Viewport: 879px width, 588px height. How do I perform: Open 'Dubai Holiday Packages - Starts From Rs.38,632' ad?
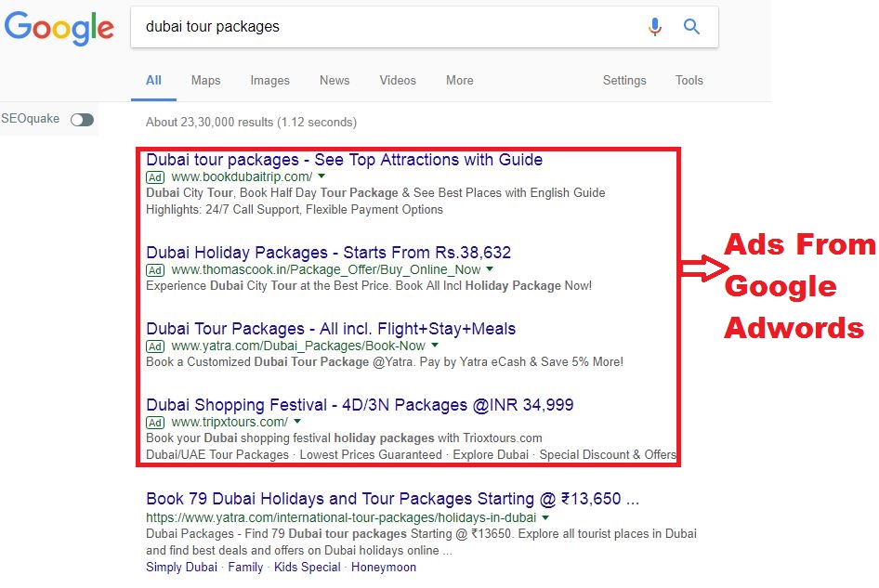click(x=329, y=253)
